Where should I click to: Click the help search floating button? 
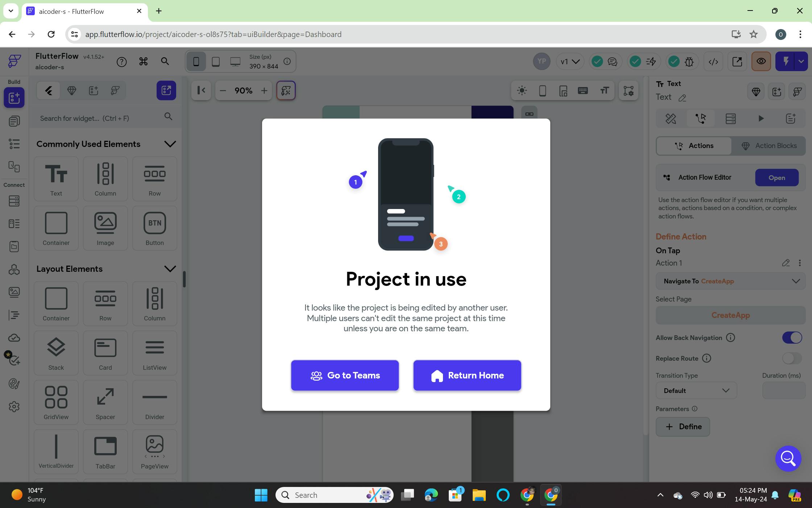(x=788, y=459)
